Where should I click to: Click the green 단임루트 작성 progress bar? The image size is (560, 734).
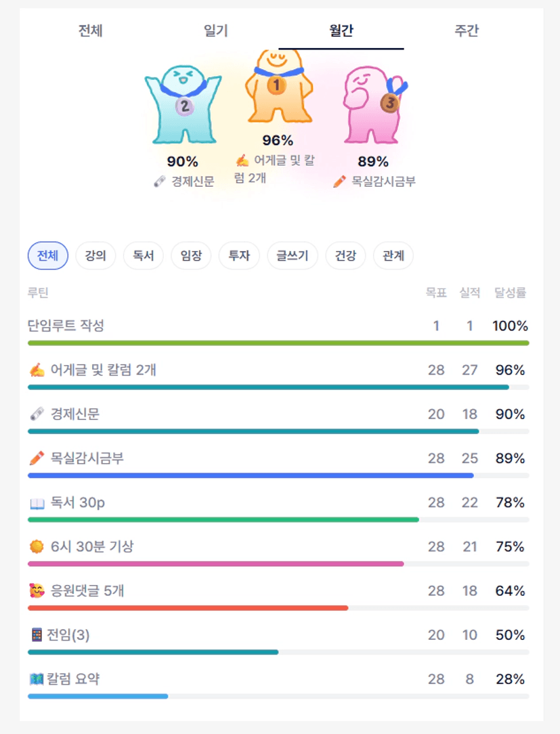click(278, 343)
